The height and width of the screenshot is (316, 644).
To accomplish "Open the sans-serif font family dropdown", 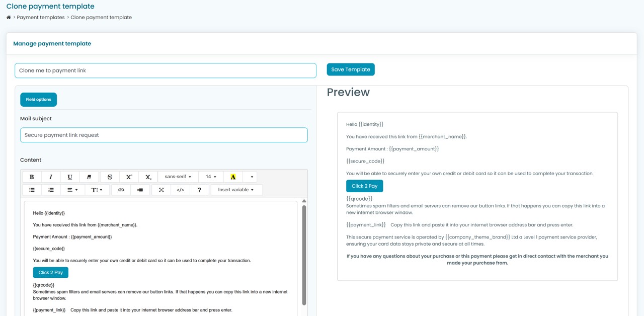I will pyautogui.click(x=178, y=177).
